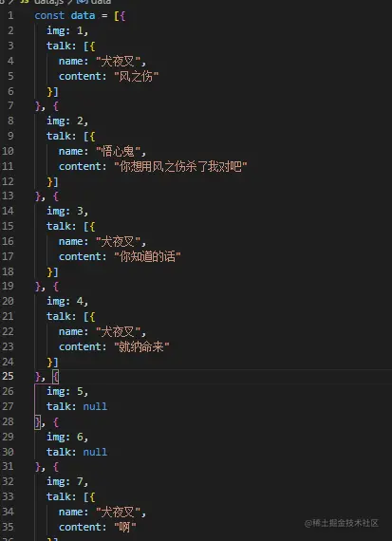Click "}, {" on line 7
This screenshot has height=541, width=392.
click(47, 106)
